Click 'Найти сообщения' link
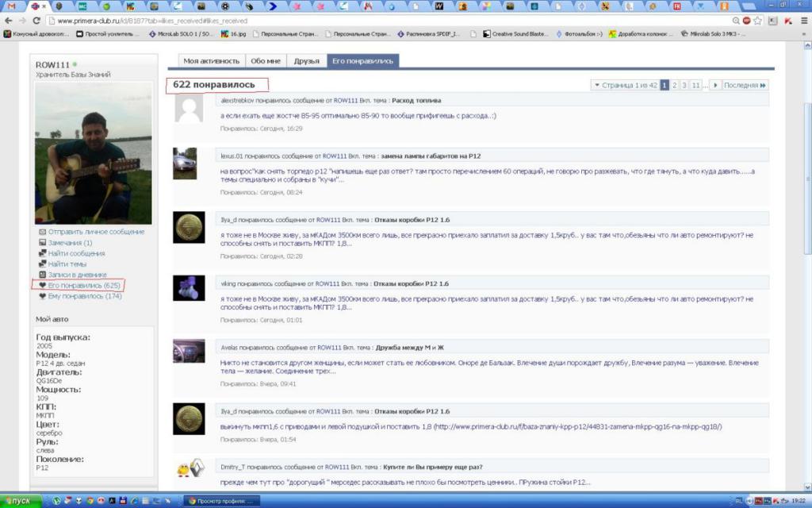812x508 pixels. point(77,253)
